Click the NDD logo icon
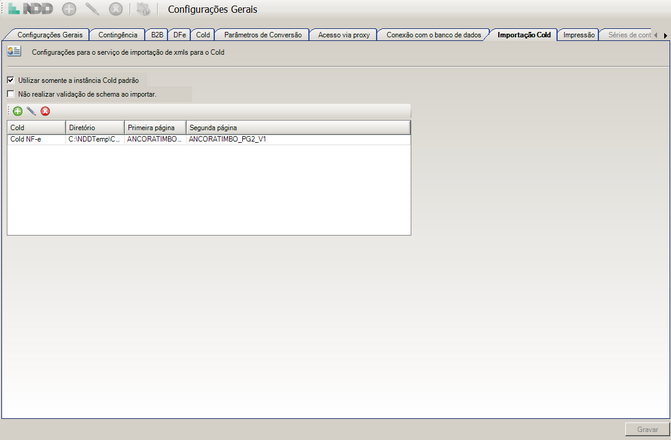This screenshot has height=440, width=671. pos(31,9)
